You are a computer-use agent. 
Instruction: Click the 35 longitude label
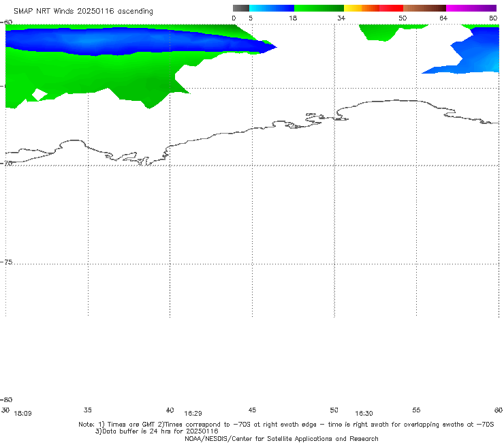(87, 410)
